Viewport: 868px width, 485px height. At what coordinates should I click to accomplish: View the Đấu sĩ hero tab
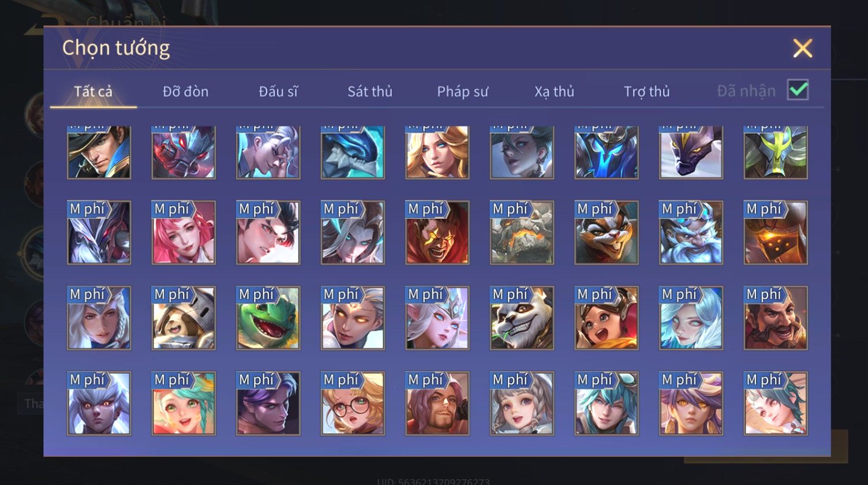(278, 91)
